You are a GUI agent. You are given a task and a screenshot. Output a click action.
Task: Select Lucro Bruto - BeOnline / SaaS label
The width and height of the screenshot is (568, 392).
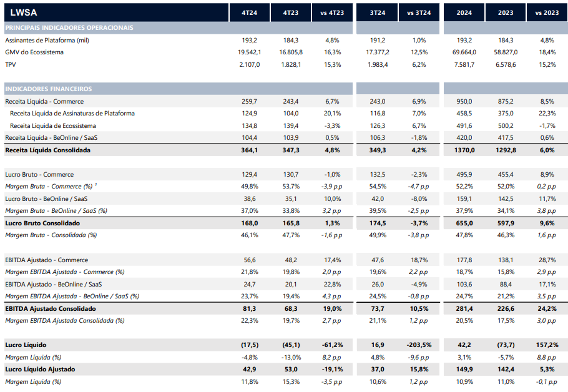(x=46, y=198)
